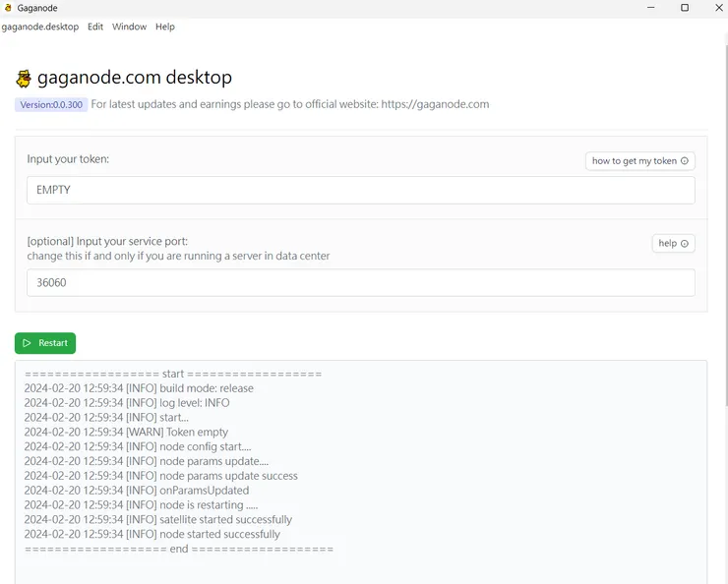Focus the token input field

(360, 190)
